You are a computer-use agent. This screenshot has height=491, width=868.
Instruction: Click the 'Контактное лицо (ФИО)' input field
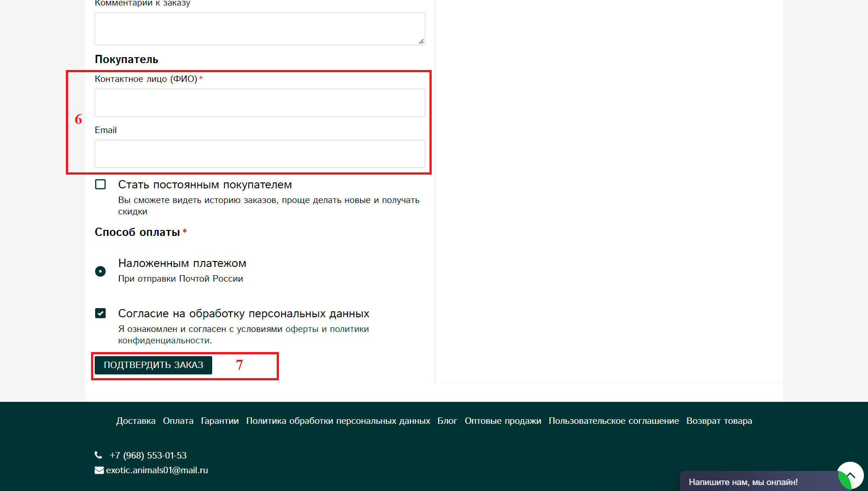tap(260, 103)
